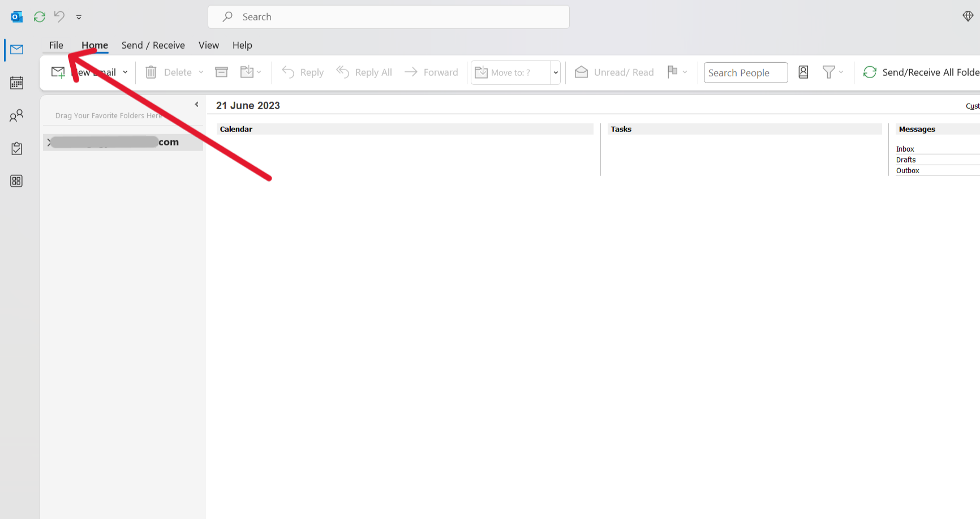Expand the email account folder tree
Viewport: 980px width, 519px height.
coord(49,142)
